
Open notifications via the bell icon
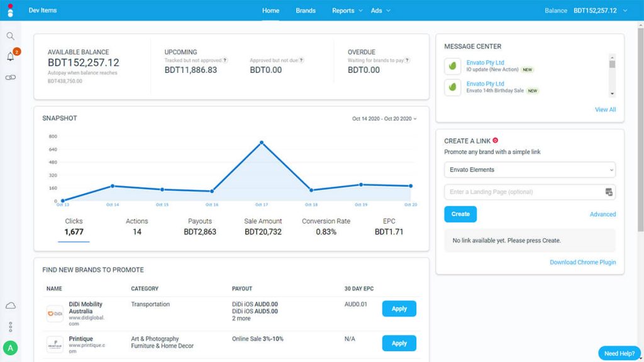click(x=10, y=57)
